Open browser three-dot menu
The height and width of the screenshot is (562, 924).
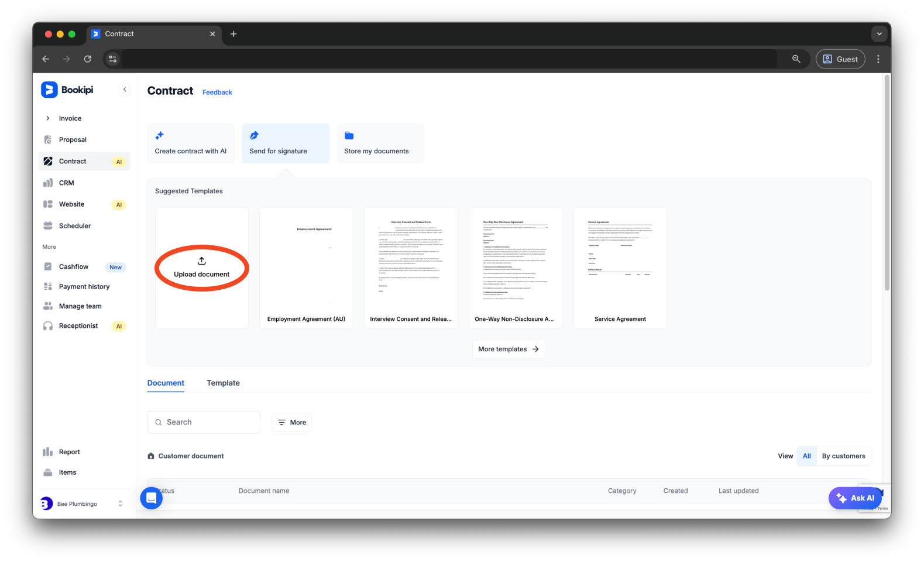[x=878, y=59]
